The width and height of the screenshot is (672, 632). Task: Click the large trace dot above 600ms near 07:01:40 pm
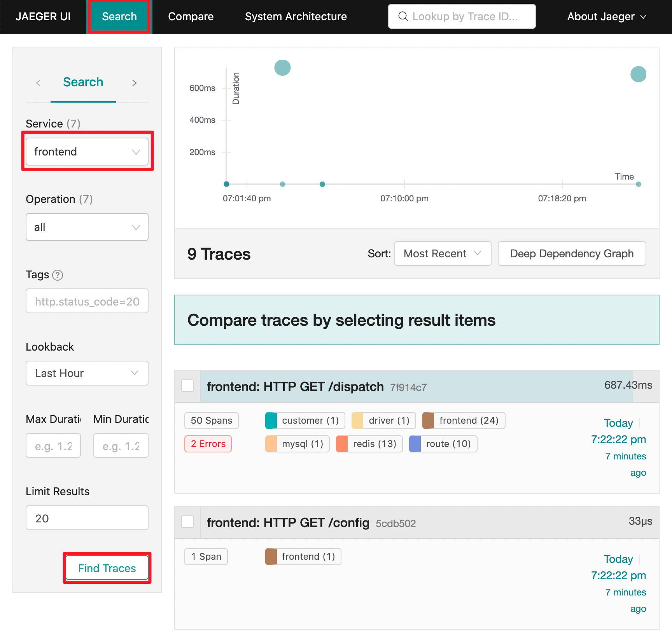pyautogui.click(x=283, y=68)
